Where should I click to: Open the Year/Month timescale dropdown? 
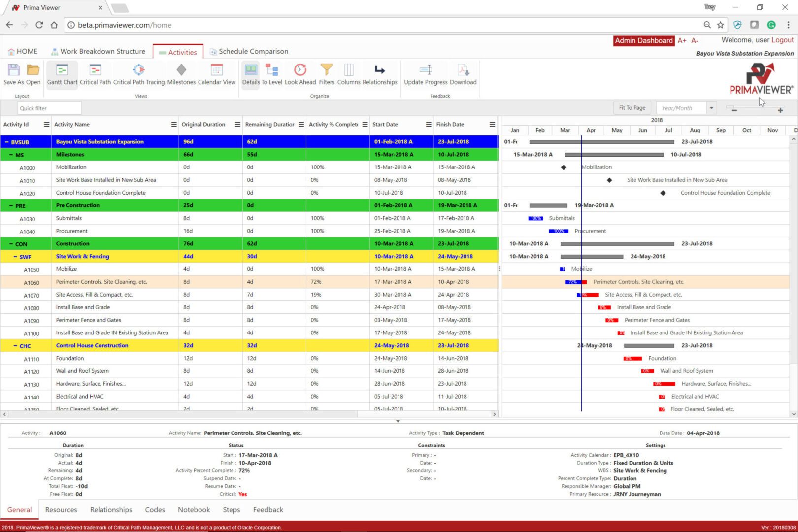(x=711, y=108)
